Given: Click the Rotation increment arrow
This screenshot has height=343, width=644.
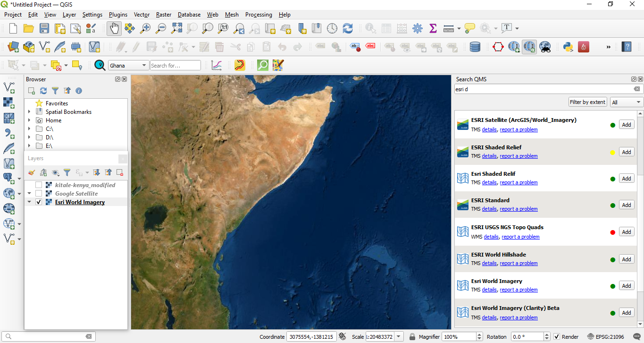Looking at the screenshot, I should point(547,334).
